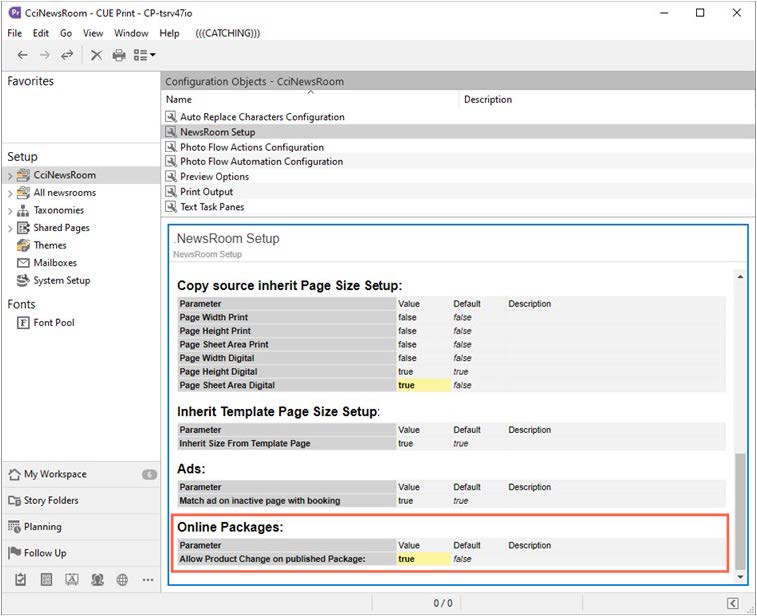
Task: Expand the Taxonomies tree node
Action: (x=10, y=211)
